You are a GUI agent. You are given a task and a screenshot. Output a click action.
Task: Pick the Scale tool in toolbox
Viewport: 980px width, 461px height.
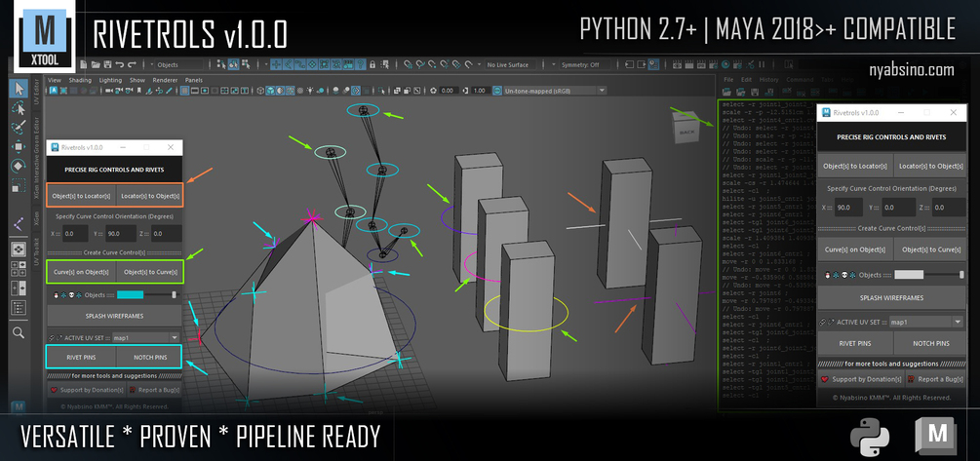[19, 186]
